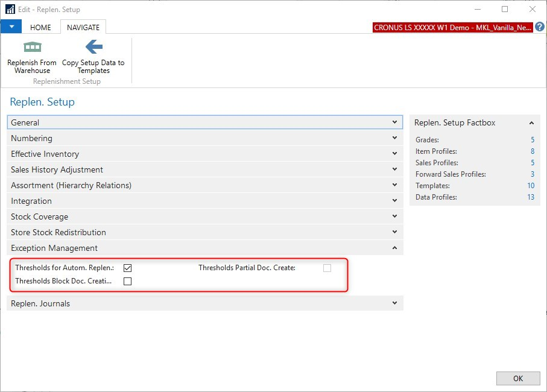Click Copy Setup Data to Templates arrow icon
This screenshot has width=547, height=392.
coord(93,47)
